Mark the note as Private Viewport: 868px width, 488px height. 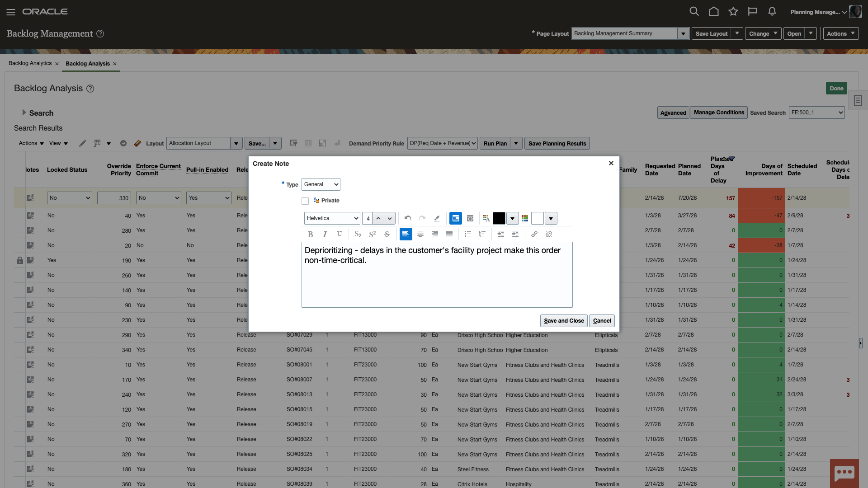(x=305, y=201)
